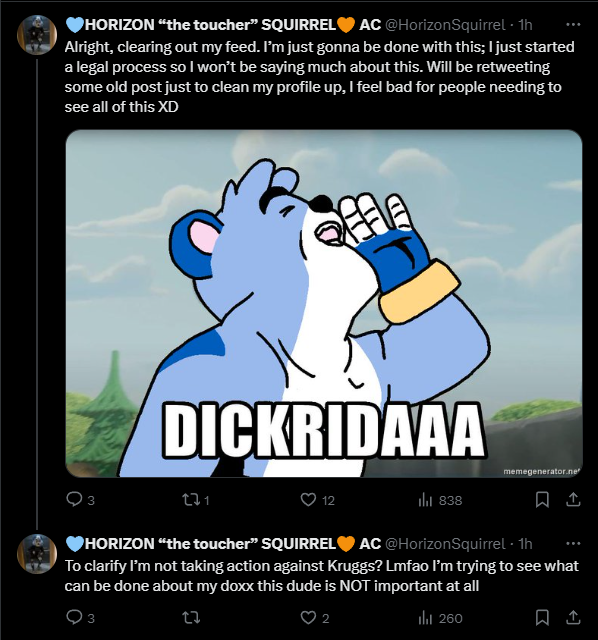Retweet the first tweet with meme image

(196, 500)
